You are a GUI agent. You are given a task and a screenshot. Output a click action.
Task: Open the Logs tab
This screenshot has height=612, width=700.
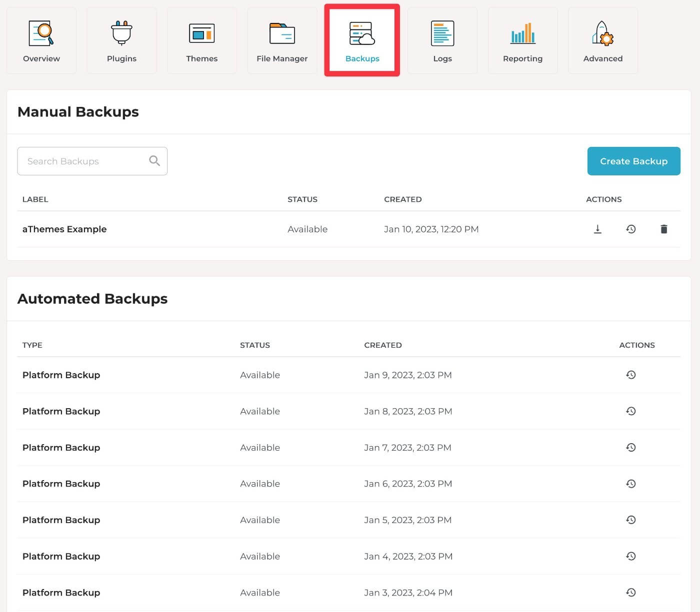coord(442,40)
